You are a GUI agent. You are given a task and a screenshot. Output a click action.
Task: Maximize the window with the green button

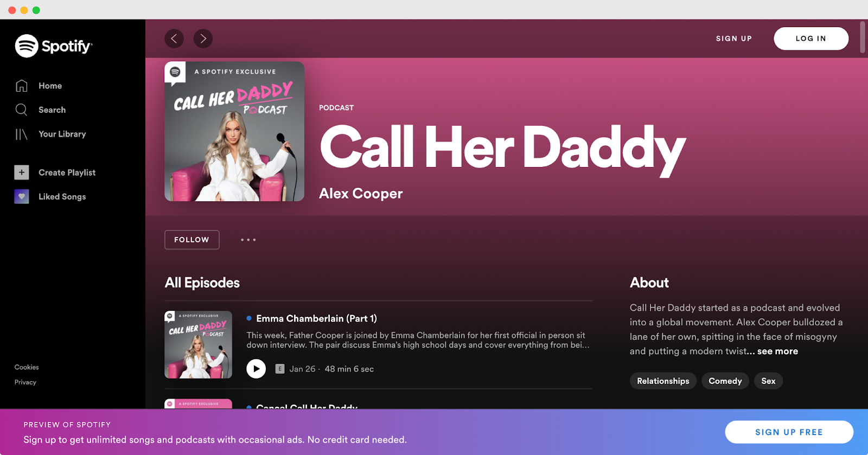(x=36, y=10)
